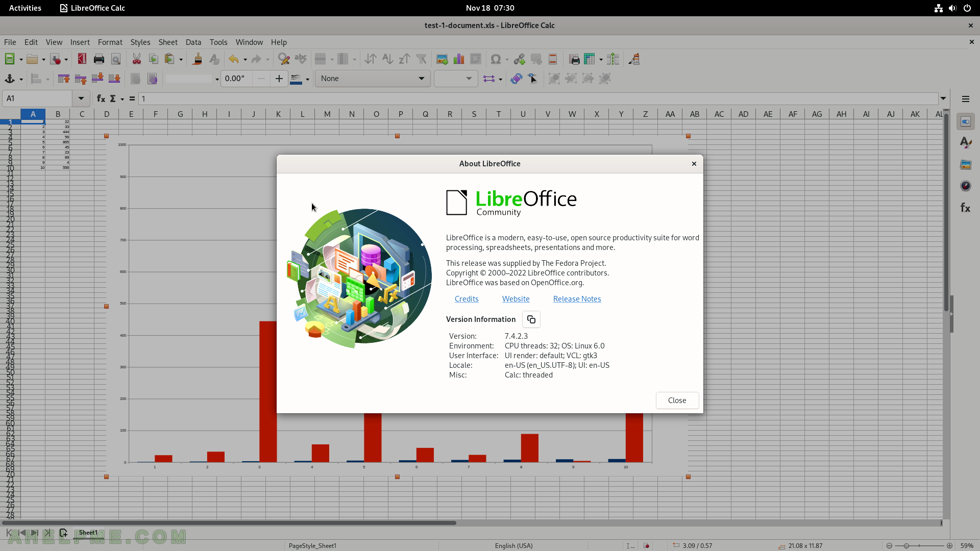The width and height of the screenshot is (980, 551).
Task: Open the Help menu
Action: (x=279, y=42)
